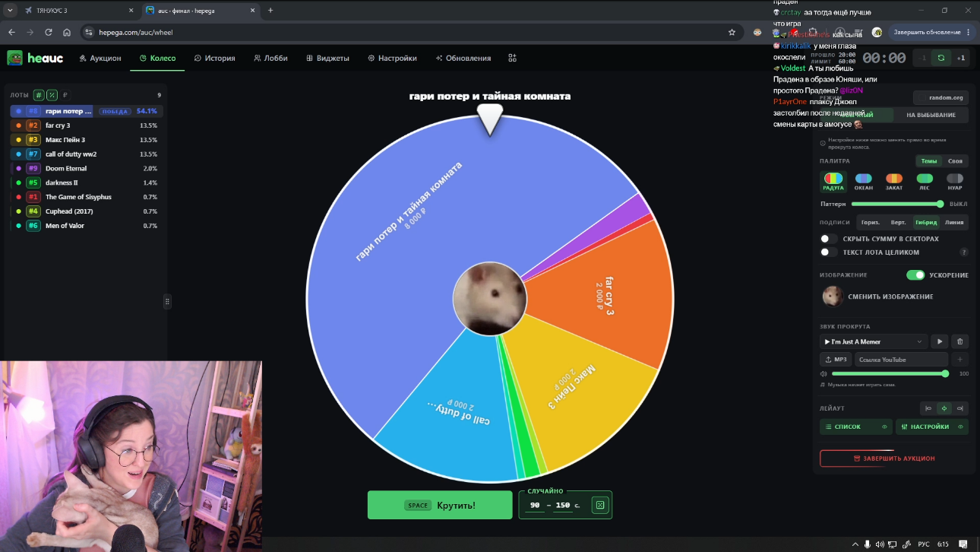Click the add YouTube link plus button
980x552 pixels.
[960, 360]
